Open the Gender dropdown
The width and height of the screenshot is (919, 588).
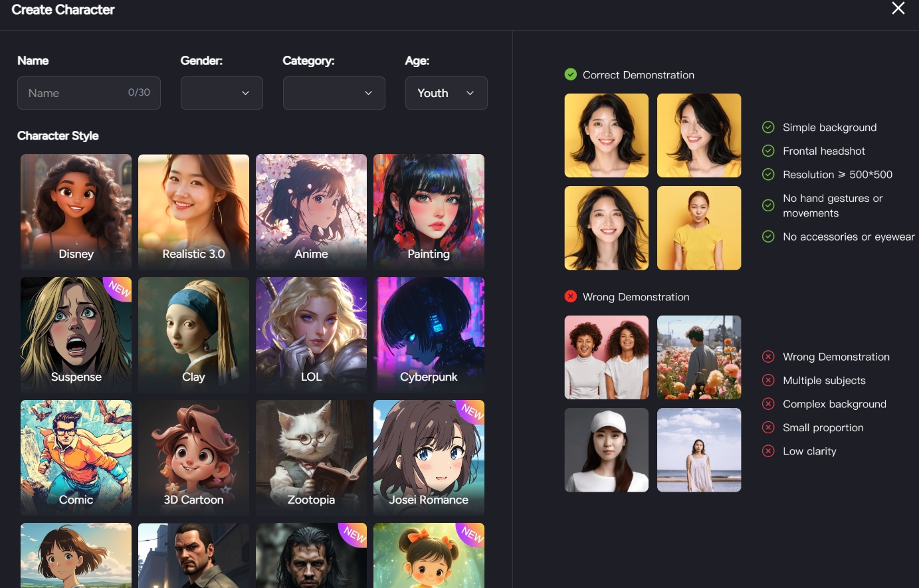pos(221,93)
